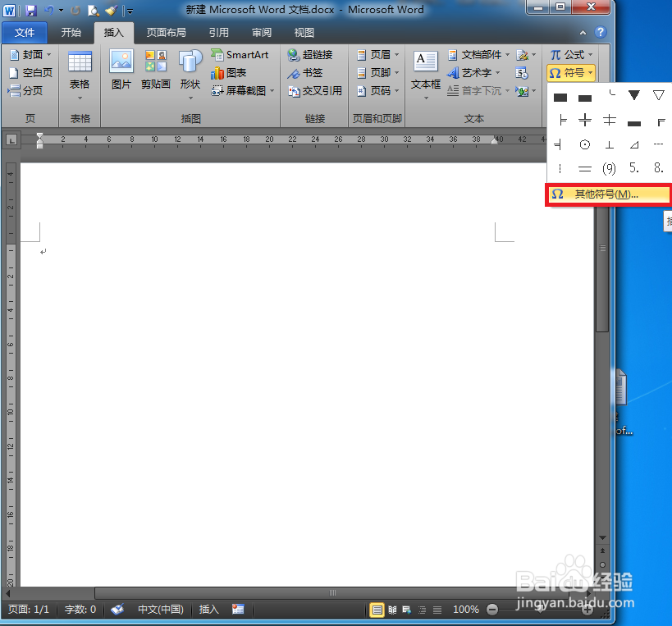Insert a Chart (图表)
Viewport: 672px width, 626px height.
228,73
